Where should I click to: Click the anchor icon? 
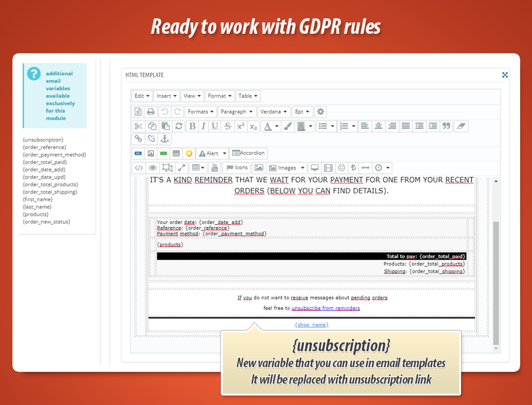point(166,138)
